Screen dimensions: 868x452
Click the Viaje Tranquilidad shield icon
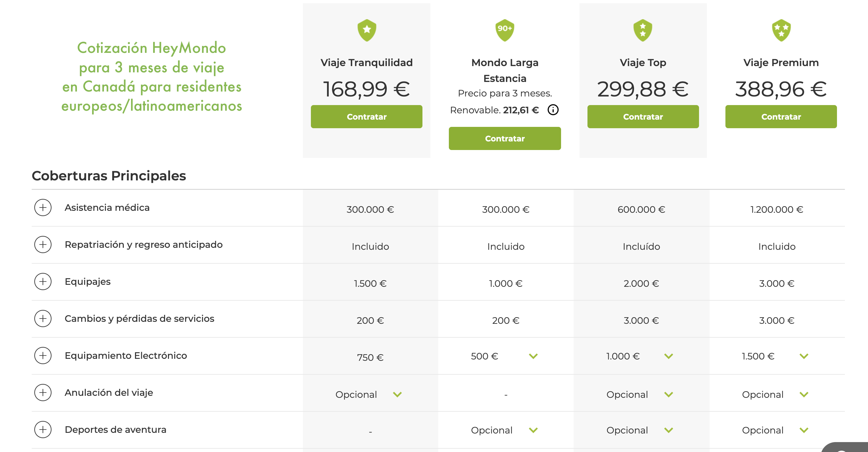367,30
